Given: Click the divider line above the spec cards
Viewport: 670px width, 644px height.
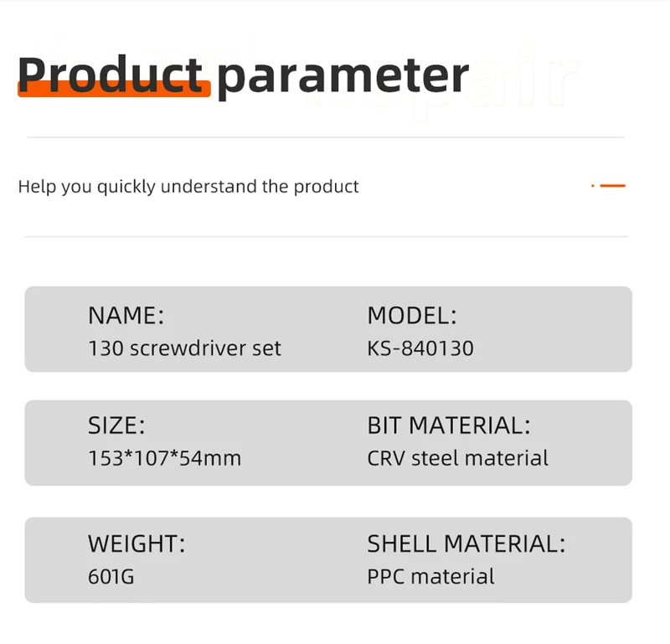Looking at the screenshot, I should [327, 236].
